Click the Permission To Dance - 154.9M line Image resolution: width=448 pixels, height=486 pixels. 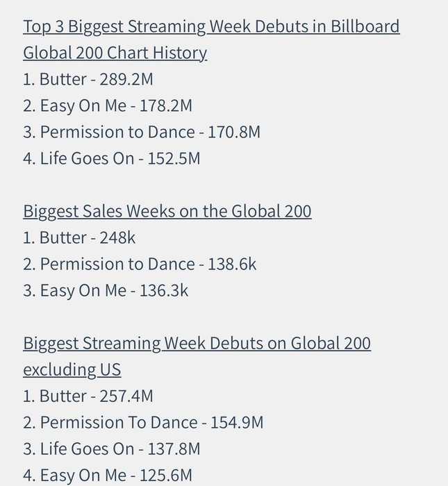(143, 422)
